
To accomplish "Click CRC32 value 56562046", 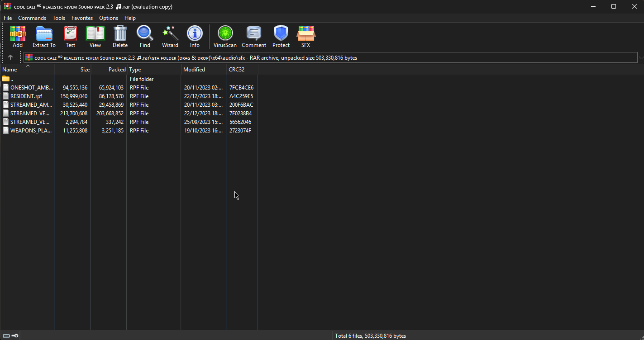I will [x=240, y=122].
